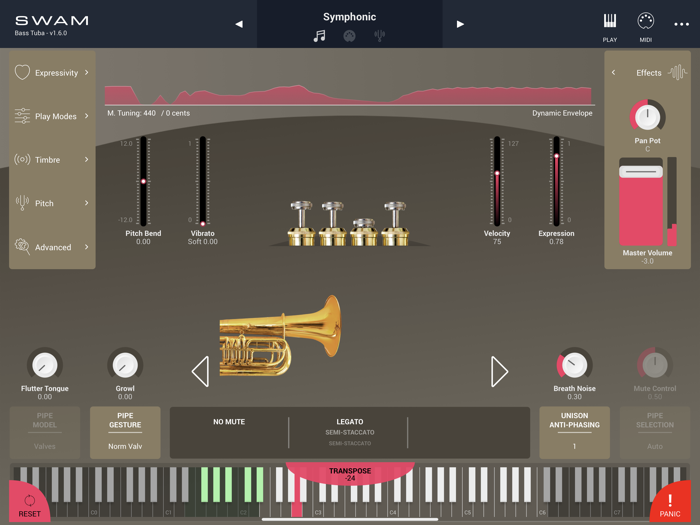Click the Pitch Bend slider handle
The height and width of the screenshot is (525, 700).
pyautogui.click(x=143, y=181)
